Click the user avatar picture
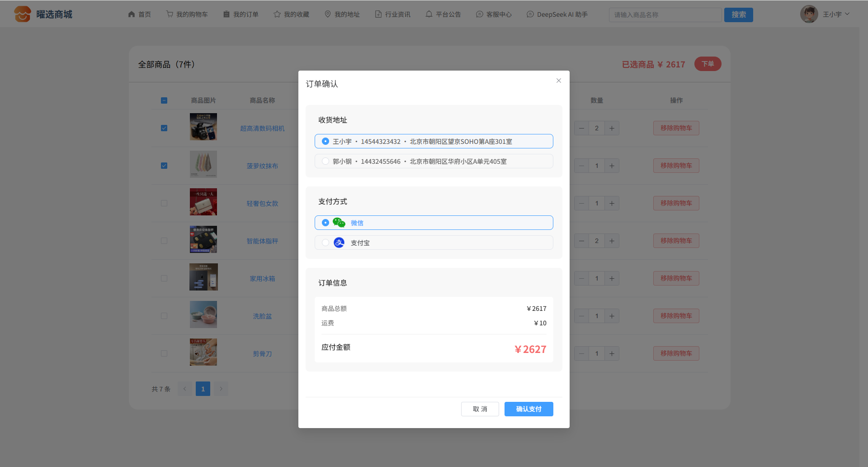The width and height of the screenshot is (868, 467). (809, 14)
